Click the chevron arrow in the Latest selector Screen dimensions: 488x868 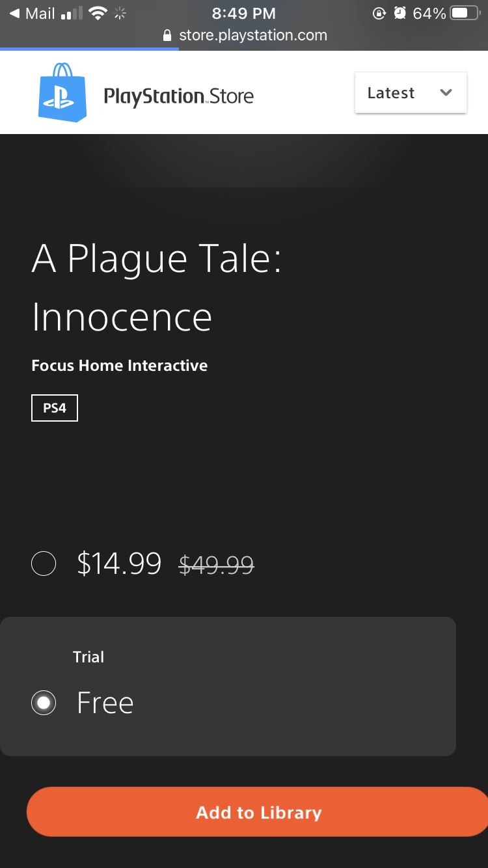446,92
